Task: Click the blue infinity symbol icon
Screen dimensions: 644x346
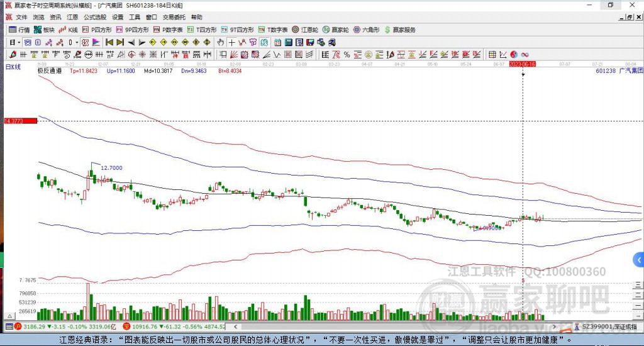Action: 524,54
